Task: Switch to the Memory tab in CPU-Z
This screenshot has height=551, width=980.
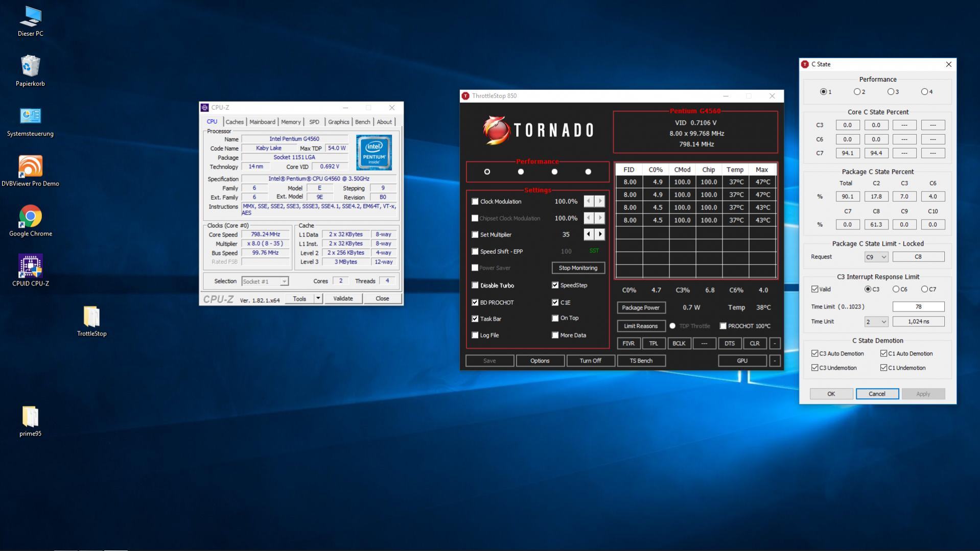Action: pos(291,122)
